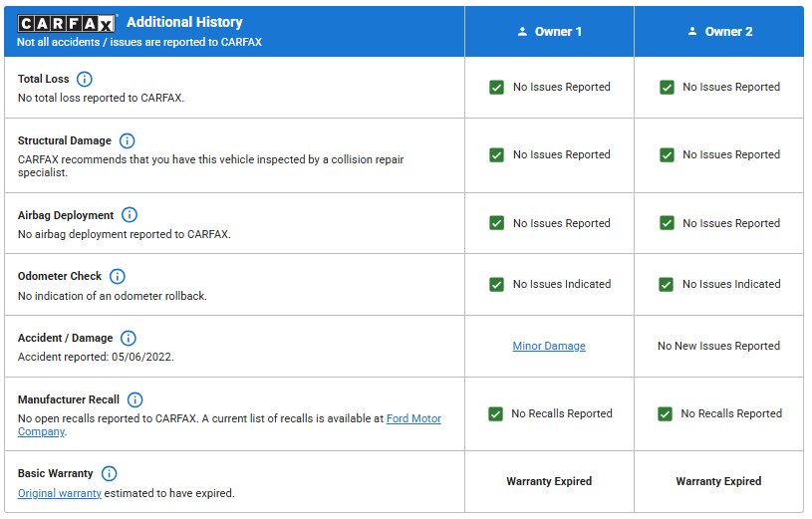Click the Basic Warranty info icon
The image size is (812, 519).
(110, 473)
